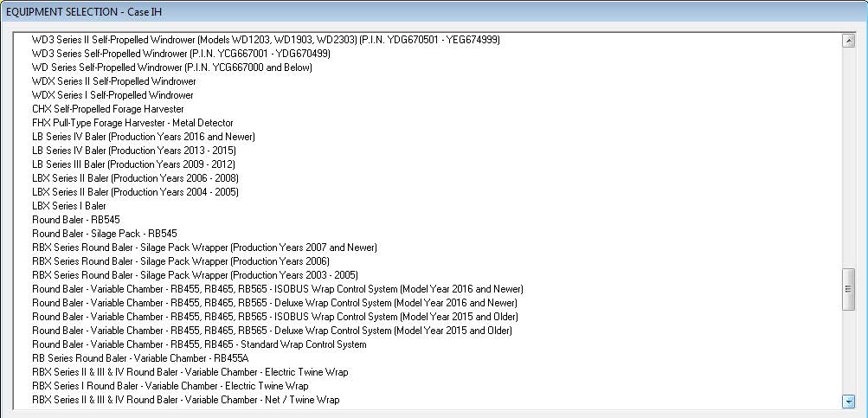Select Round Baler Deluxe Wrap 2015 and Older
Screen dimensions: 868x418
click(272, 331)
